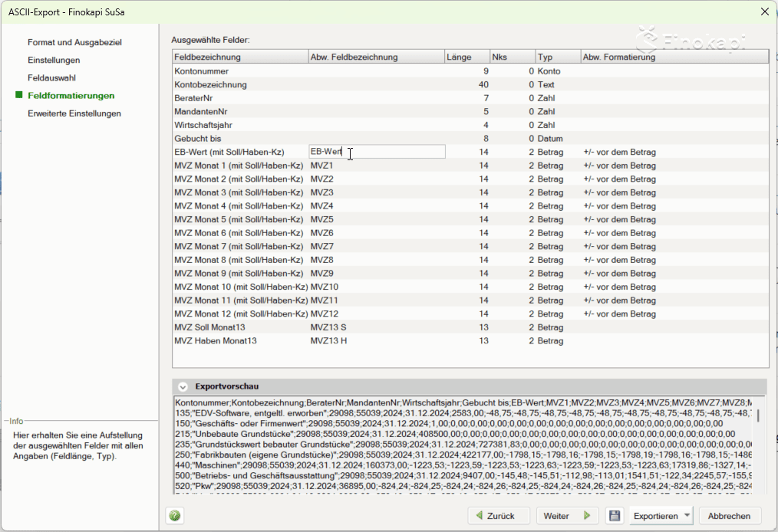This screenshot has width=778, height=532.
Task: Close the ASCII-Export dialog
Action: [x=765, y=11]
